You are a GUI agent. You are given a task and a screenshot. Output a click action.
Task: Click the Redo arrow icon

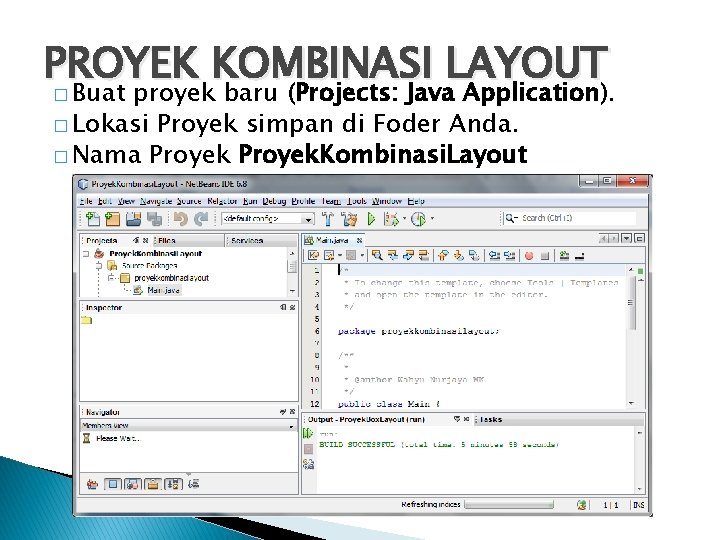pos(201,219)
